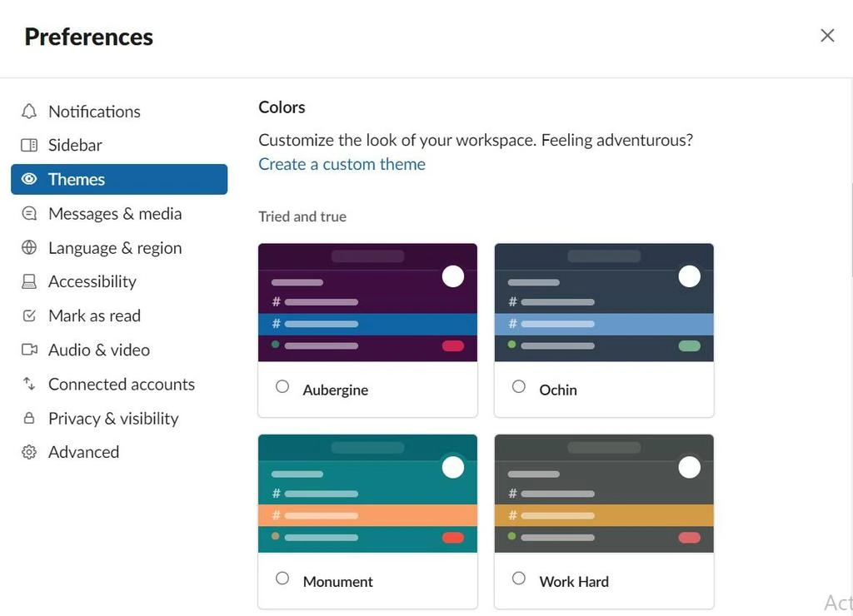This screenshot has width=853, height=616.
Task: Select the Monument theme radio button
Action: (x=282, y=579)
